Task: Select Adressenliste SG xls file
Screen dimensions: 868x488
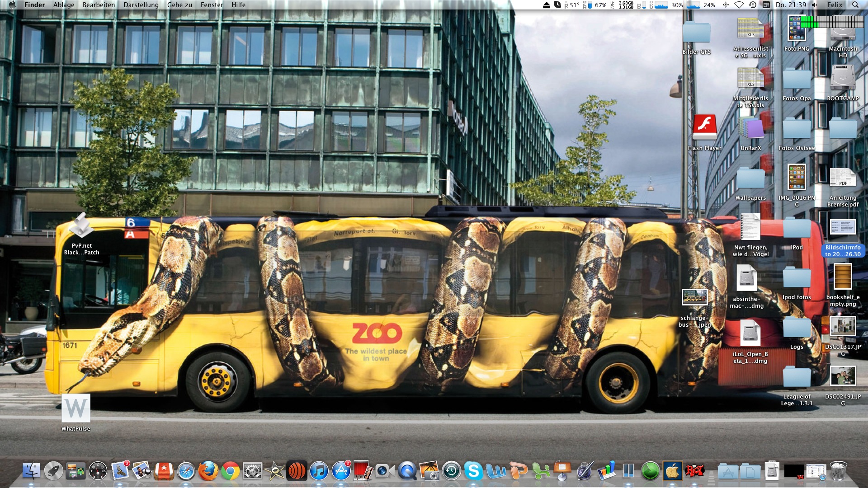Action: 750,38
